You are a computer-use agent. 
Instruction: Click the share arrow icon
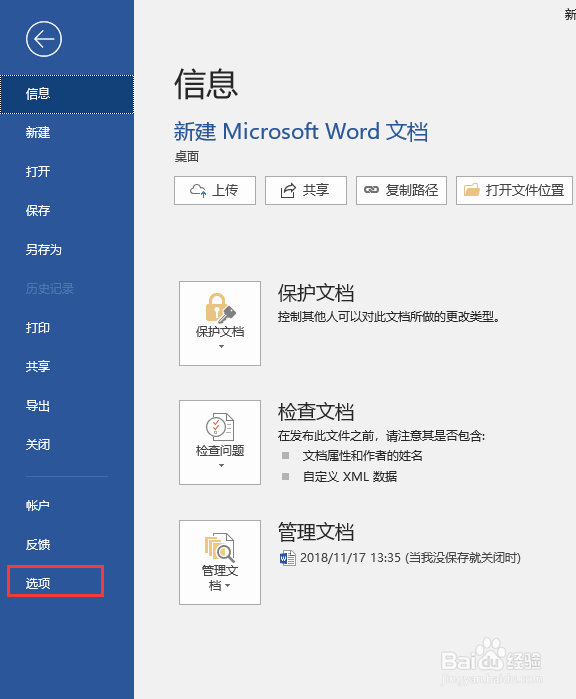coord(288,190)
